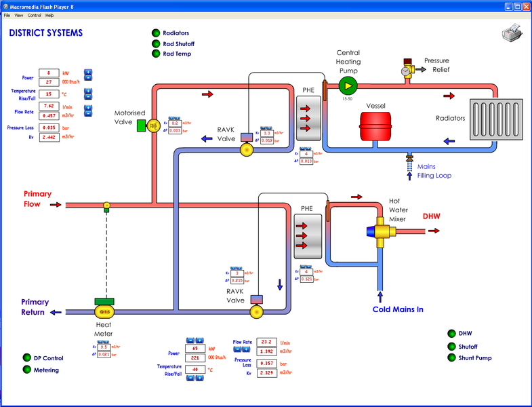
Task: Select the Pressure Relief valve symbol
Action: pyautogui.click(x=407, y=69)
